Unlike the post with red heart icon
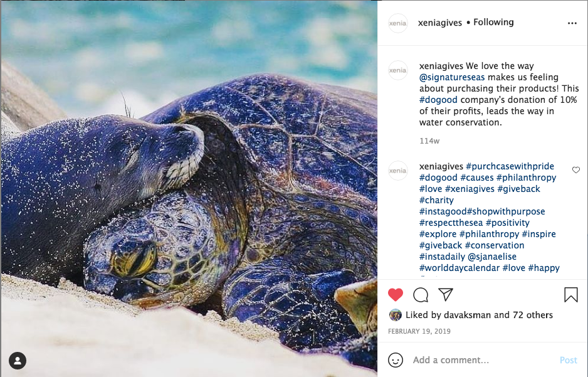588x377 pixels. (x=396, y=294)
